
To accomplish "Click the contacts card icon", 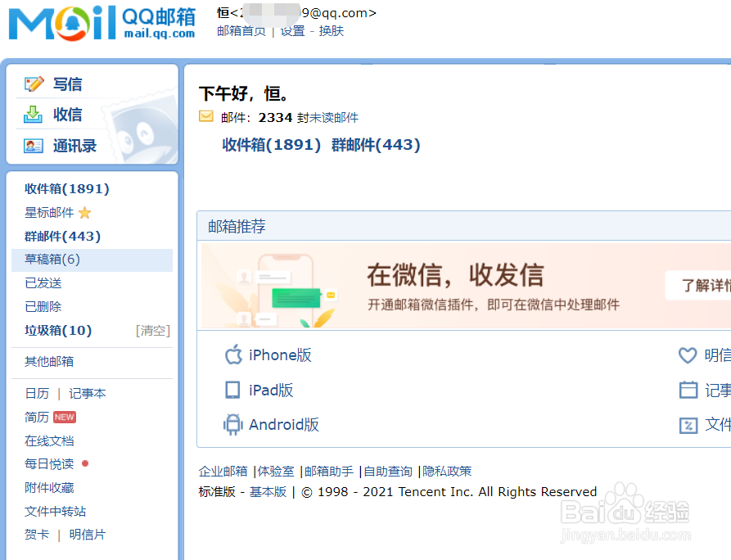I will click(x=34, y=146).
